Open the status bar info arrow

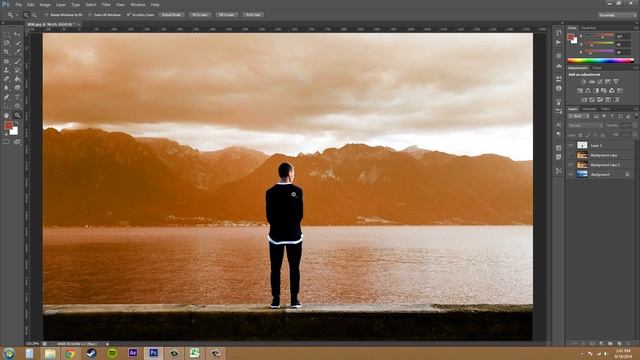click(107, 344)
